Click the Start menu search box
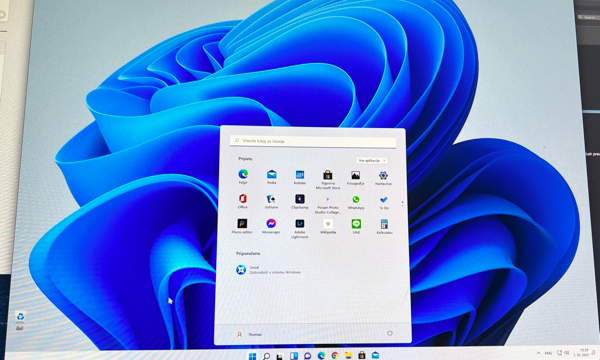The image size is (600, 360). (313, 141)
